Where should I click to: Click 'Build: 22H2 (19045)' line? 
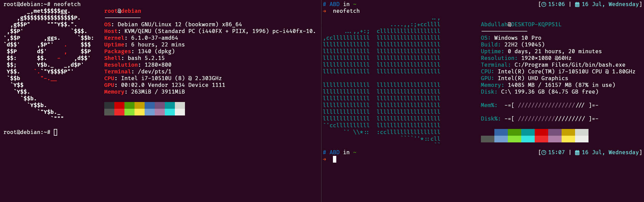tap(513, 45)
